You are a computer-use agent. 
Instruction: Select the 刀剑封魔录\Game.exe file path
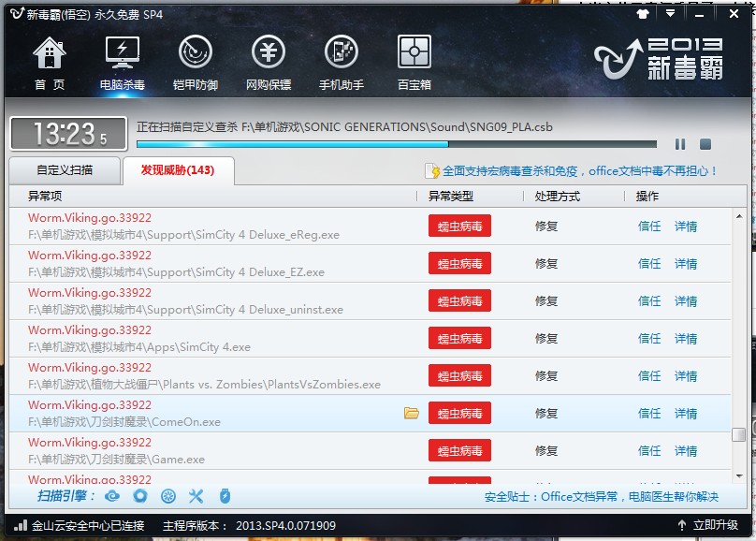click(116, 460)
